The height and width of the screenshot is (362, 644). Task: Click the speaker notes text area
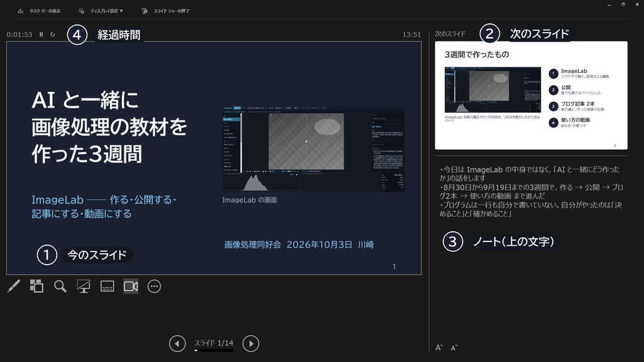[531, 192]
